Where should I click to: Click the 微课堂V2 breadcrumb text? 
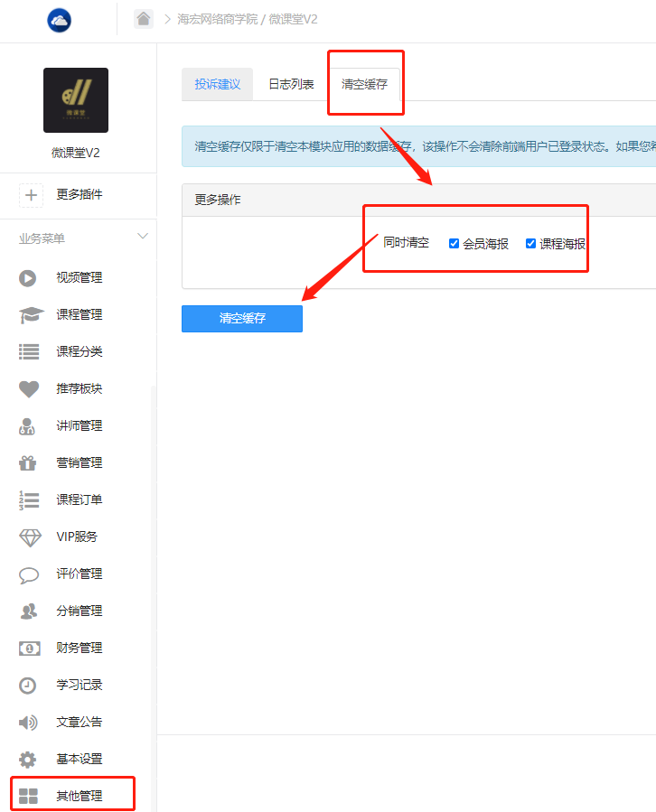(x=294, y=19)
